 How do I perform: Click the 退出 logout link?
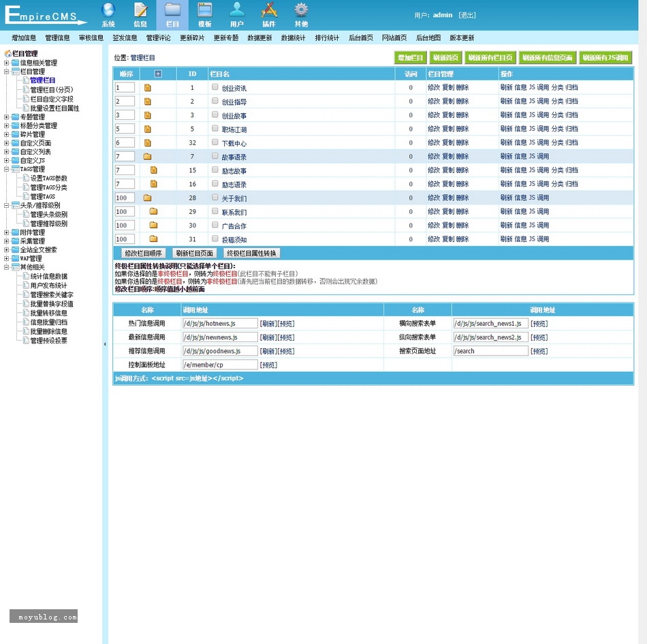click(467, 15)
